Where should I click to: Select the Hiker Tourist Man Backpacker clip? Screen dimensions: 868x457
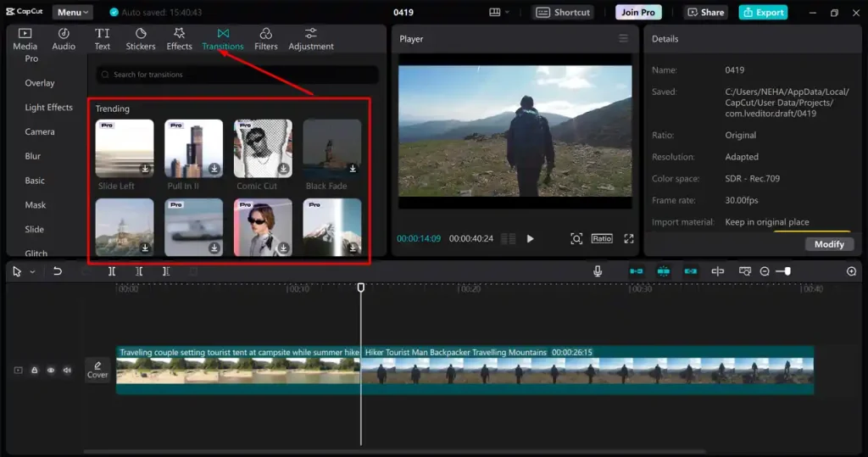tap(587, 370)
